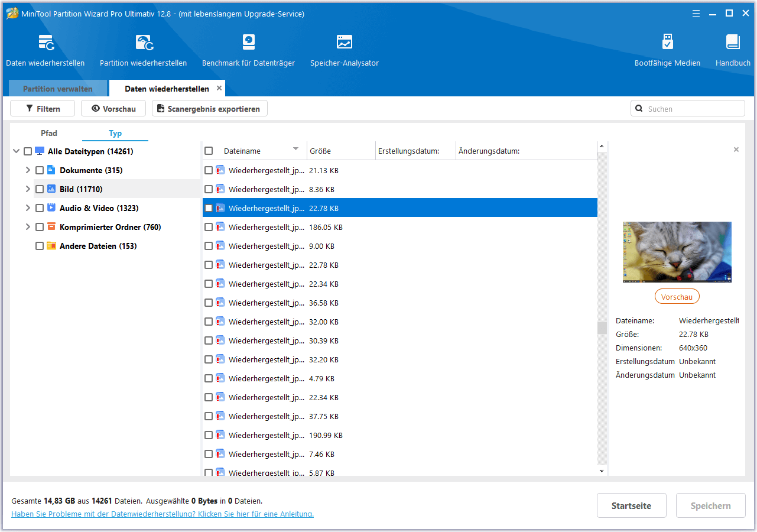Click the file icon of the 21.13 KB entry

pos(220,170)
